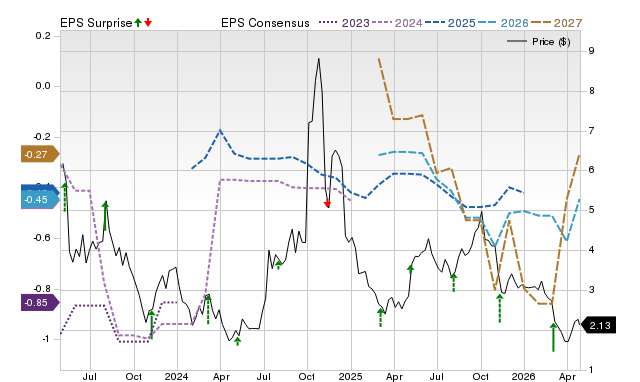Click the 7 label on the right price axis

click(591, 131)
